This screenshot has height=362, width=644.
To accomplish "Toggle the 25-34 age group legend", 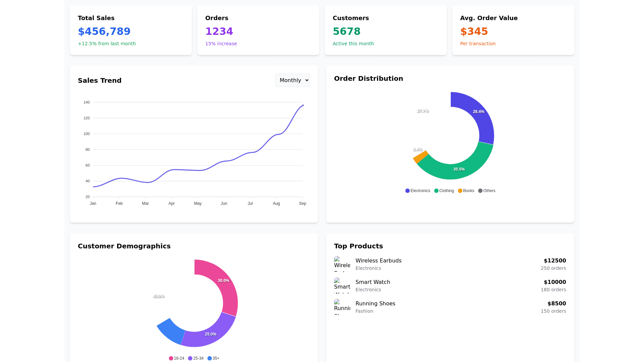I will point(196,358).
